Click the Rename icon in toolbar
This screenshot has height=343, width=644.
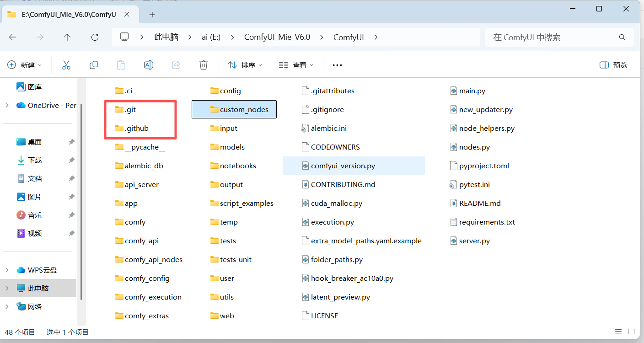(x=149, y=65)
